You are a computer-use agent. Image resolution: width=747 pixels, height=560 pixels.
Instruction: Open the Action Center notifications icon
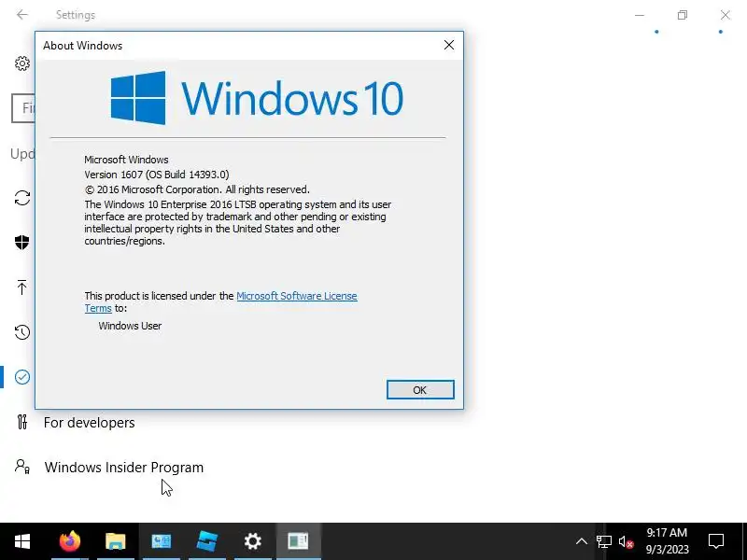point(716,541)
